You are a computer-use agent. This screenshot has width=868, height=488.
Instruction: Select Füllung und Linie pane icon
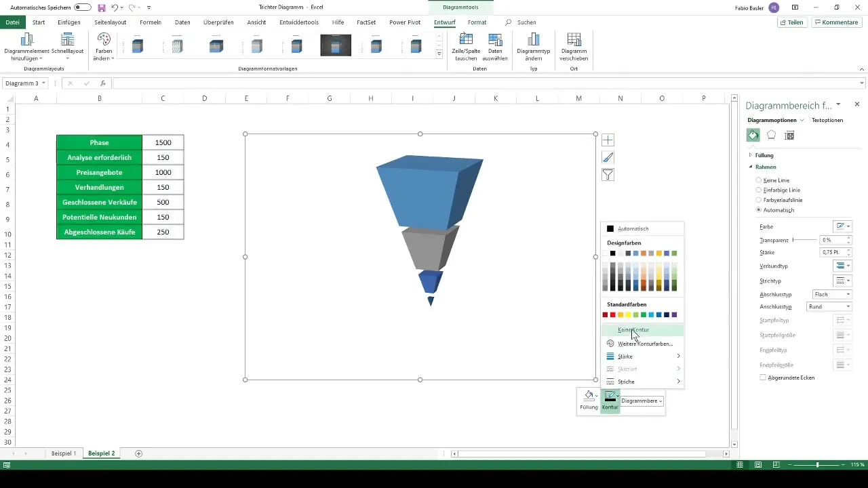[753, 136]
